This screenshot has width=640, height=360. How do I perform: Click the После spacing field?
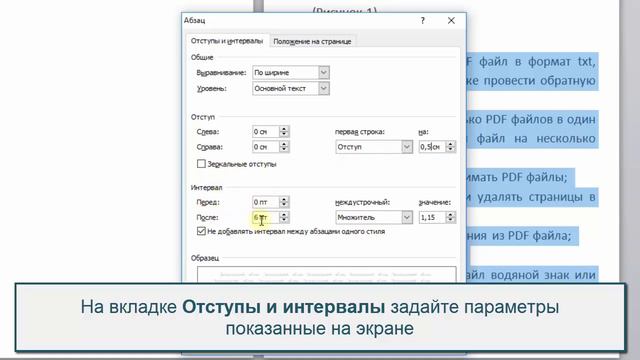pos(266,218)
